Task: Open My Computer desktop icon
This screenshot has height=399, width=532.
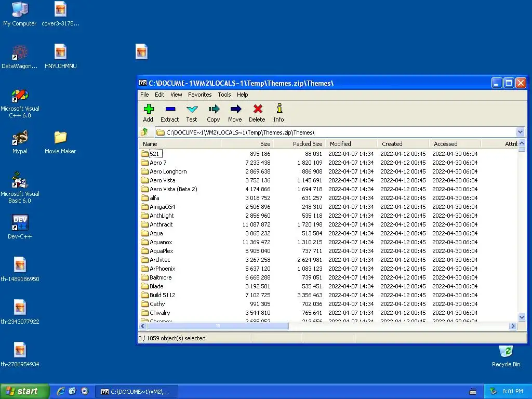Action: point(20,14)
